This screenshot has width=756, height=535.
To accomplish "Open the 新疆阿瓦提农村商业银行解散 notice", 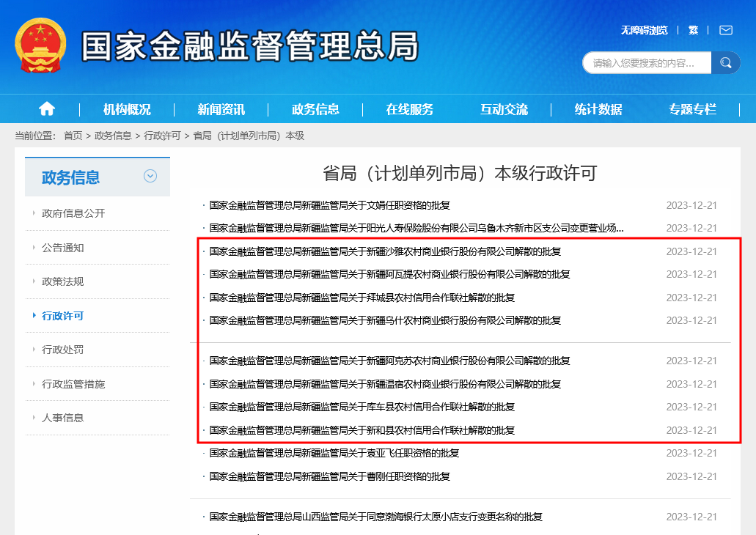I will pyautogui.click(x=389, y=274).
